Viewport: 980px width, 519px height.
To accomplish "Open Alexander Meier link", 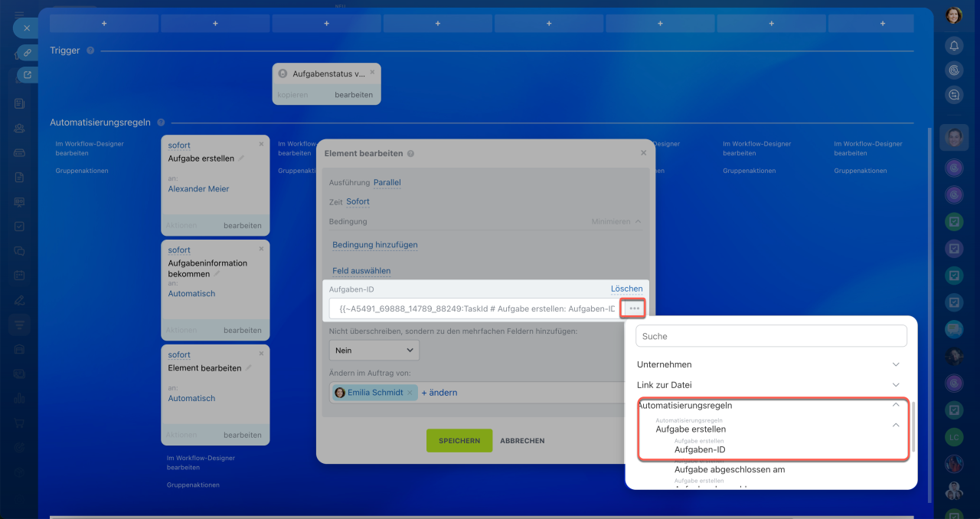I will [198, 189].
